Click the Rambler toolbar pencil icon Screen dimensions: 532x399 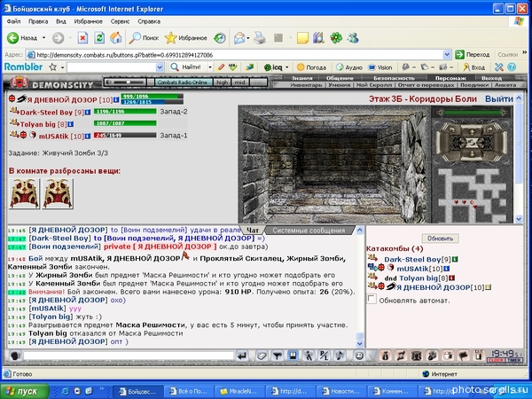[221, 67]
